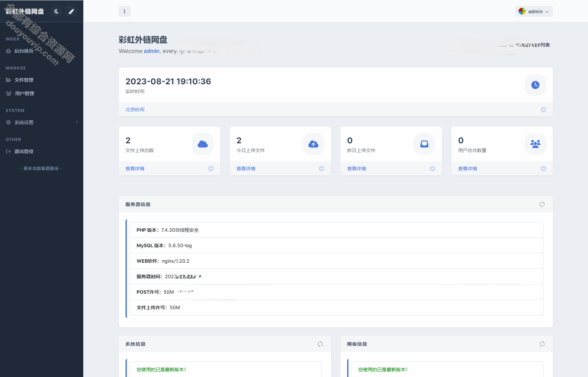The height and width of the screenshot is (377, 588).
Task: Click the users icon for 用户总共数量
Action: [535, 144]
